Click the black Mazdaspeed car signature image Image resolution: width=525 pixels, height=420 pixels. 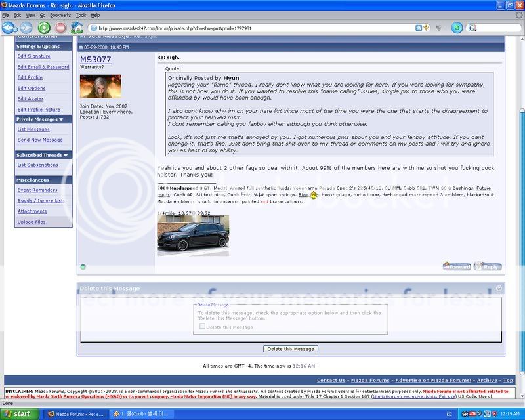pyautogui.click(x=193, y=236)
